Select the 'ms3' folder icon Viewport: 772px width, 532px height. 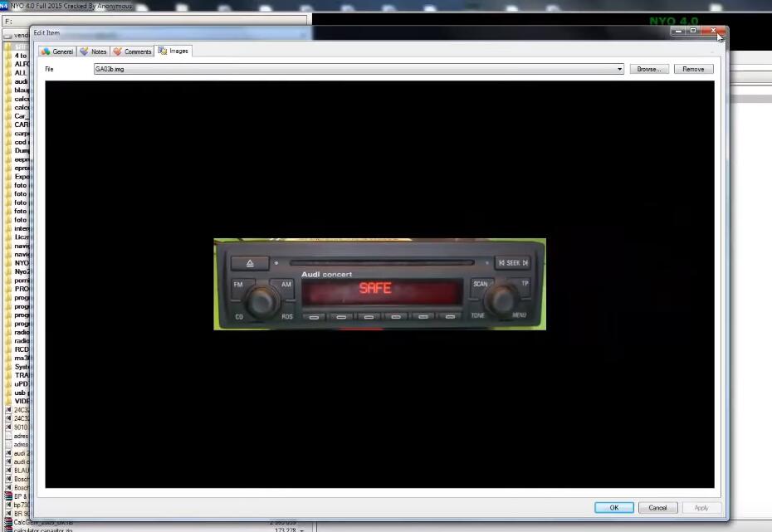coord(8,358)
